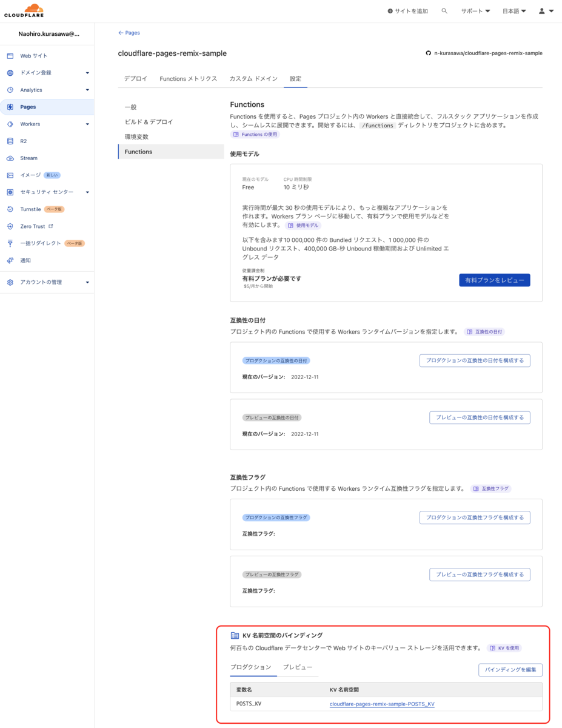
Task: Click プロダクションの互換性フラグを構成する button
Action: (475, 517)
